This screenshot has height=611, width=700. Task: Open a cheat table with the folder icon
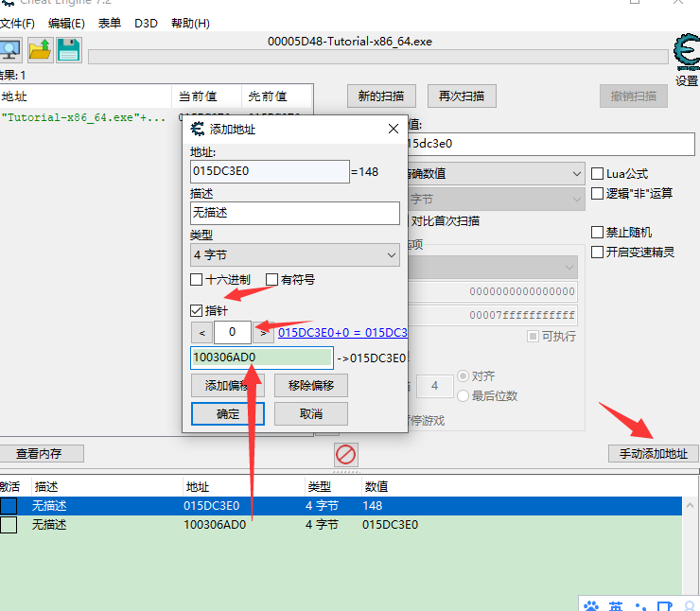[x=40, y=50]
